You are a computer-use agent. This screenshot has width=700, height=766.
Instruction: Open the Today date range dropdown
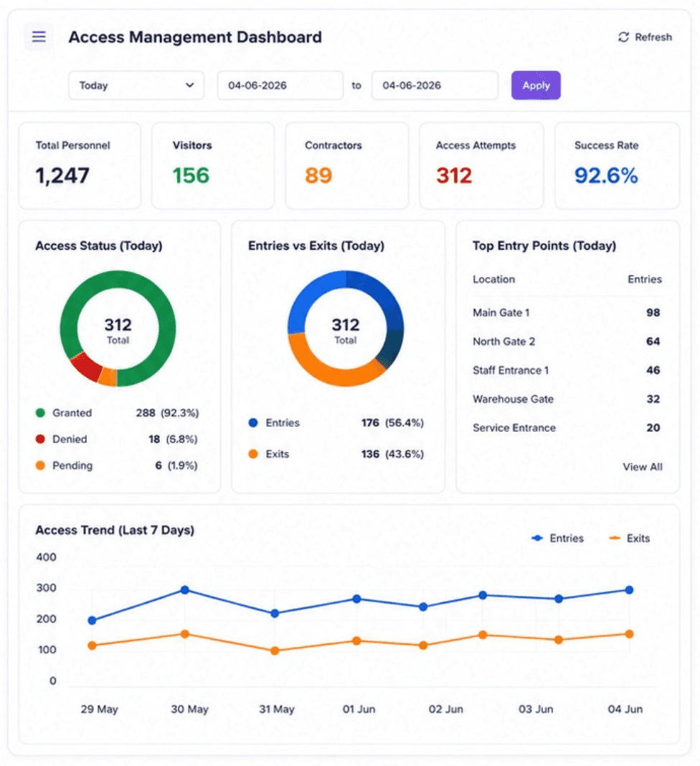pyautogui.click(x=136, y=85)
